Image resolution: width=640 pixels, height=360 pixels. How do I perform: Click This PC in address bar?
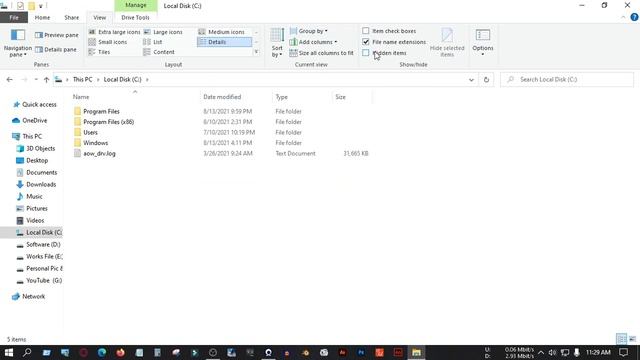[82, 80]
